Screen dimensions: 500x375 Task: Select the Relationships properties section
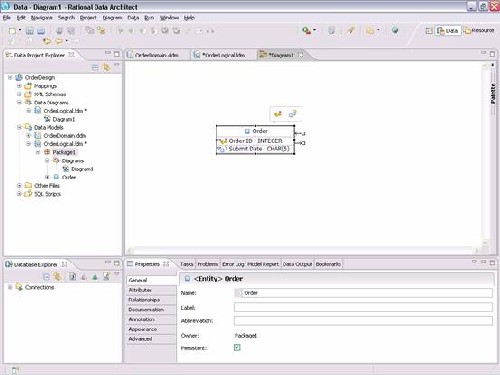coord(151,300)
